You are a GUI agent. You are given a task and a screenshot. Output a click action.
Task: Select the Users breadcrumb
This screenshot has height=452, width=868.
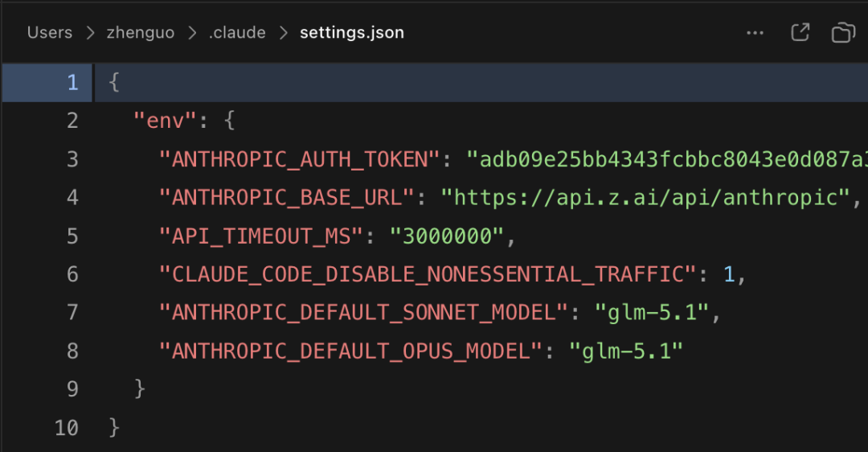[x=50, y=33]
